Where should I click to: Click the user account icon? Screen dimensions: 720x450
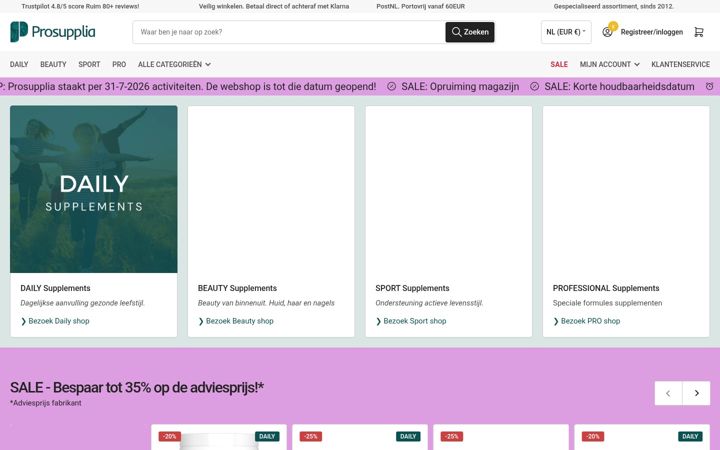607,32
